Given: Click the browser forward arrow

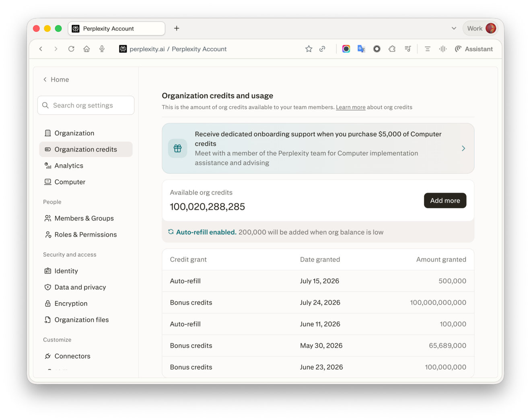Looking at the screenshot, I should 56,49.
